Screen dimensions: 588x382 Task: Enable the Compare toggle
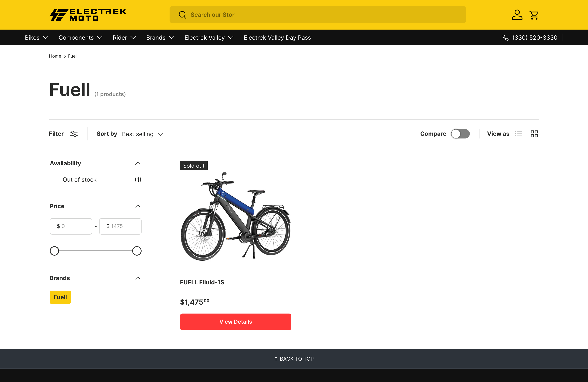point(460,134)
